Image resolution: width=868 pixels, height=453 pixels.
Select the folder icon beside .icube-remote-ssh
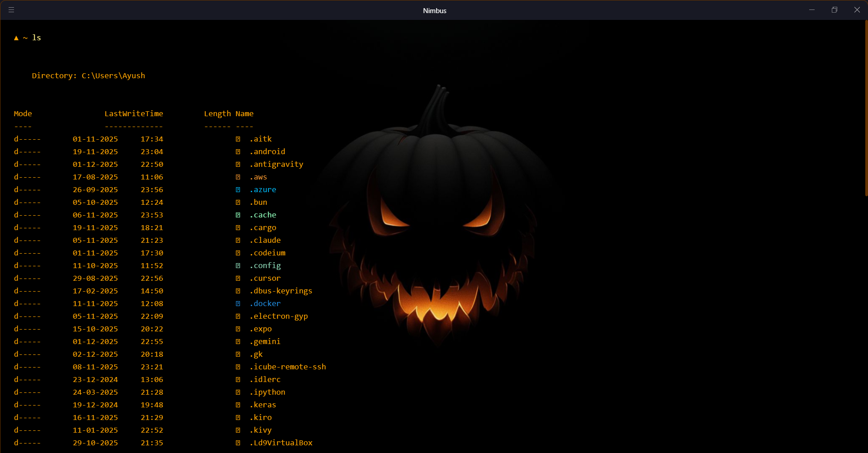[238, 367]
